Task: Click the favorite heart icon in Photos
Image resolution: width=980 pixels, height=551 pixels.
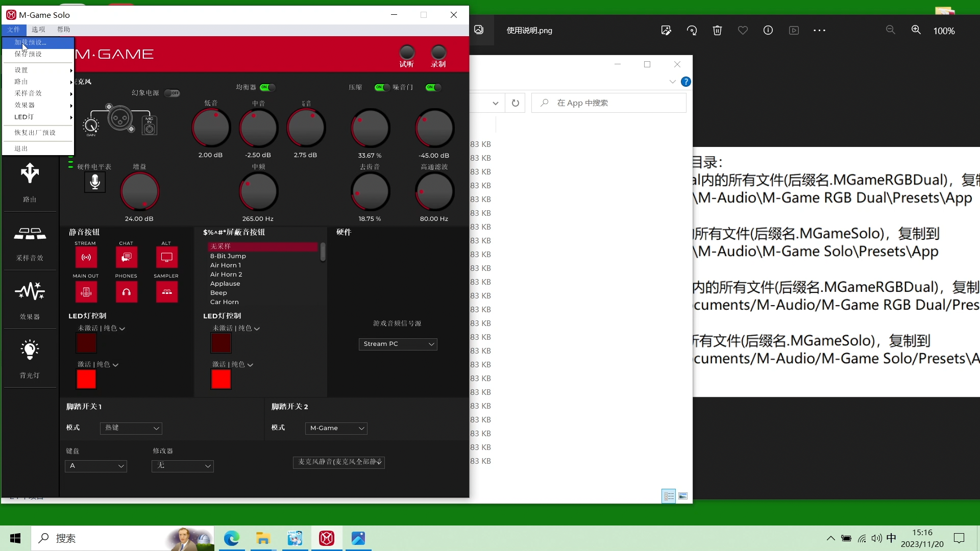Action: tap(743, 31)
